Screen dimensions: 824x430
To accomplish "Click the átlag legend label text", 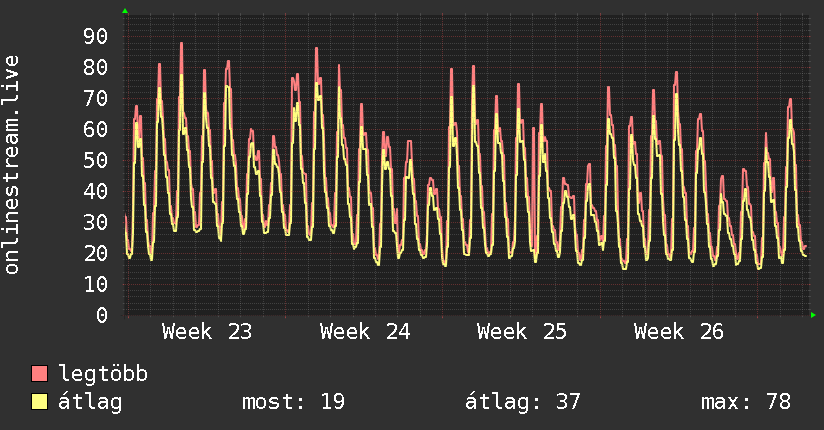I will pyautogui.click(x=90, y=402).
